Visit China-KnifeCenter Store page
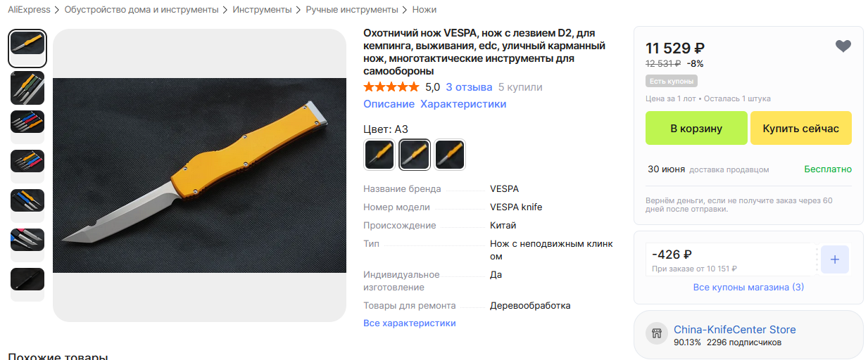 735,329
